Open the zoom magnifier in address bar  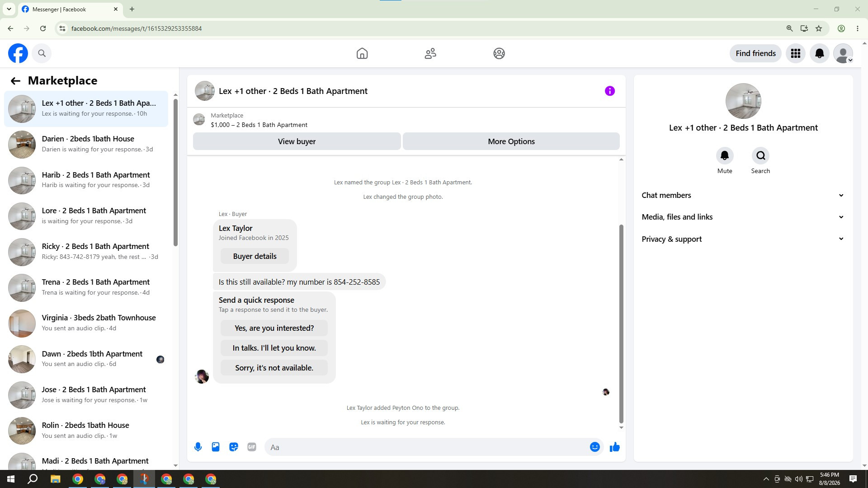click(x=790, y=28)
